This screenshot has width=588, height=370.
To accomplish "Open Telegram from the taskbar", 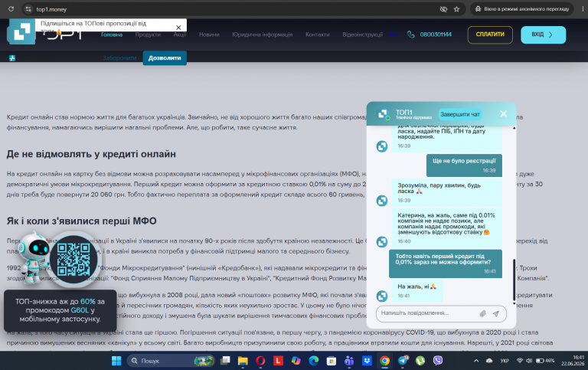I will point(403,361).
